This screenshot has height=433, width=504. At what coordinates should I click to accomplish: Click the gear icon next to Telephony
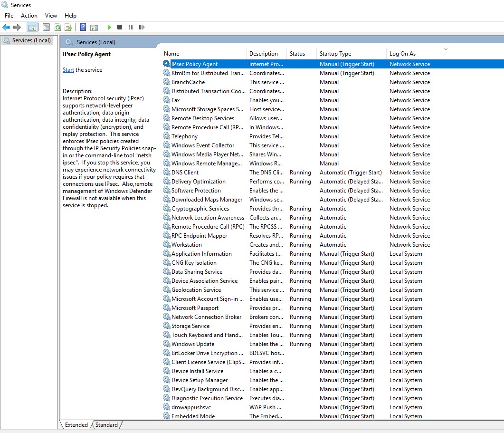(167, 136)
